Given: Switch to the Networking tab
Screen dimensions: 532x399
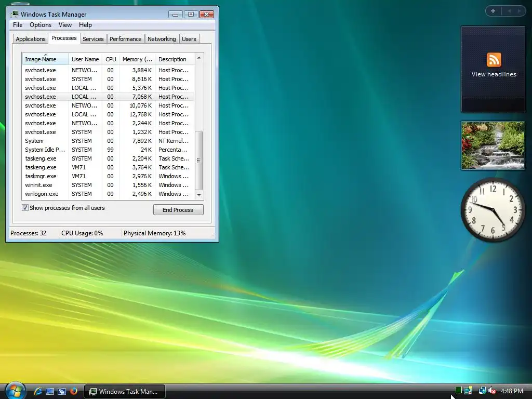Looking at the screenshot, I should [162, 39].
